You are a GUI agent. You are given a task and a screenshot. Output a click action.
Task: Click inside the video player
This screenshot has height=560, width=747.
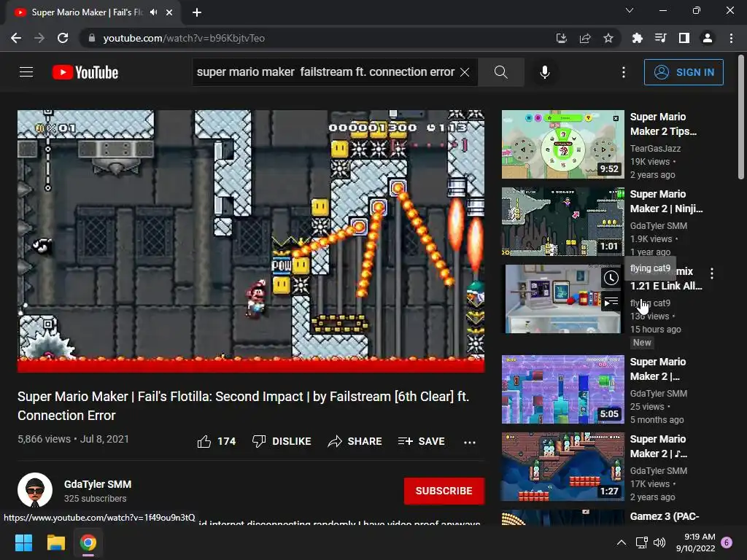[251, 241]
